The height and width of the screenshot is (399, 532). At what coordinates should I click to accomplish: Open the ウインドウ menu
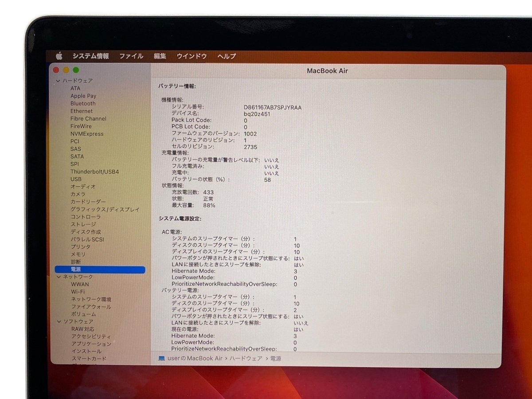(x=192, y=56)
